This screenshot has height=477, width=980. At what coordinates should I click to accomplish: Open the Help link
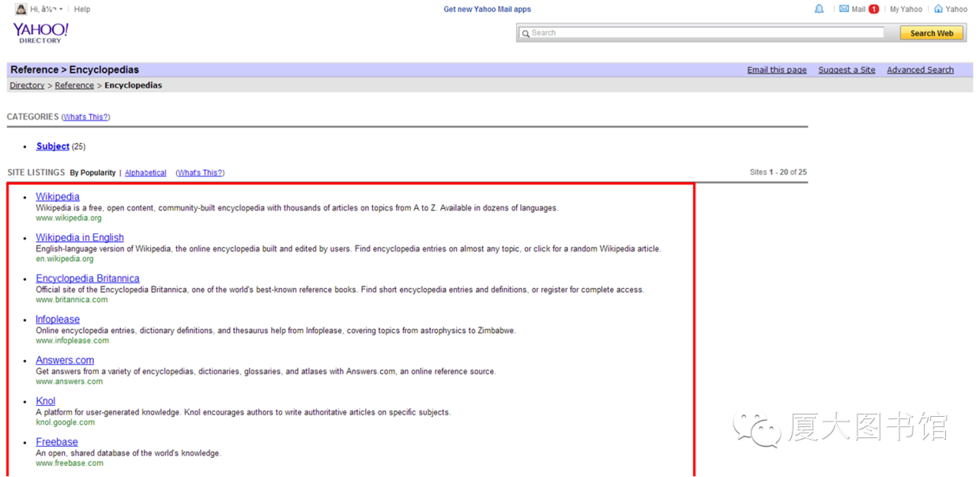point(82,9)
